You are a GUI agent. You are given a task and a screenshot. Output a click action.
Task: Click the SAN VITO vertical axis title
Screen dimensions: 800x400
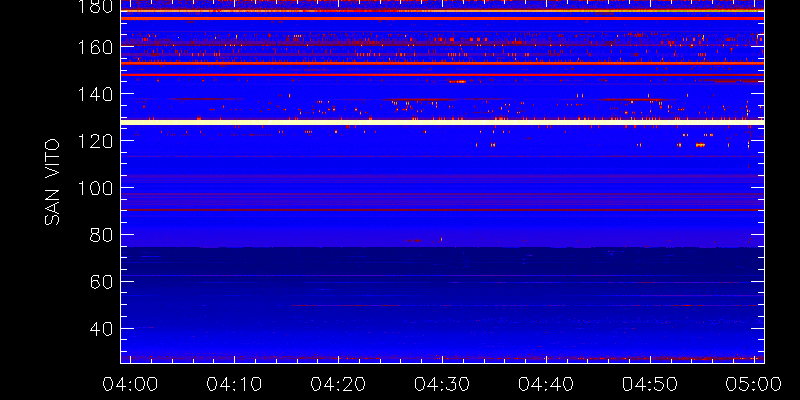(52, 182)
